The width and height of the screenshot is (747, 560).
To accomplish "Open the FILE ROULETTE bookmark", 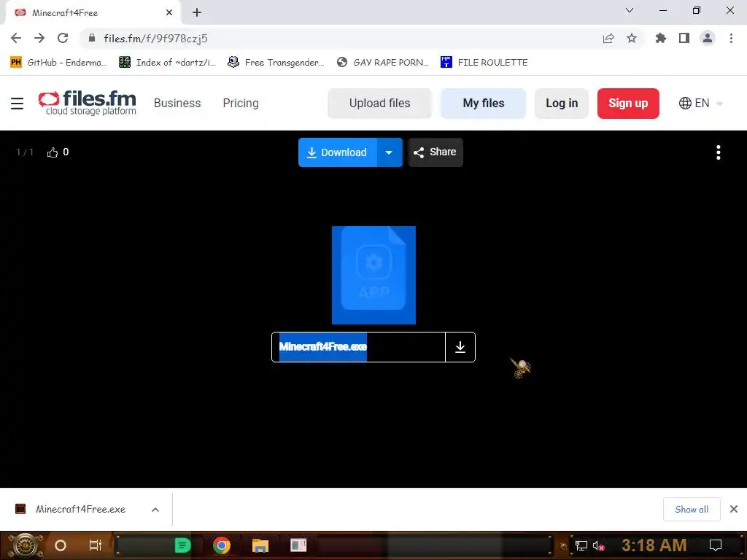I will 484,63.
